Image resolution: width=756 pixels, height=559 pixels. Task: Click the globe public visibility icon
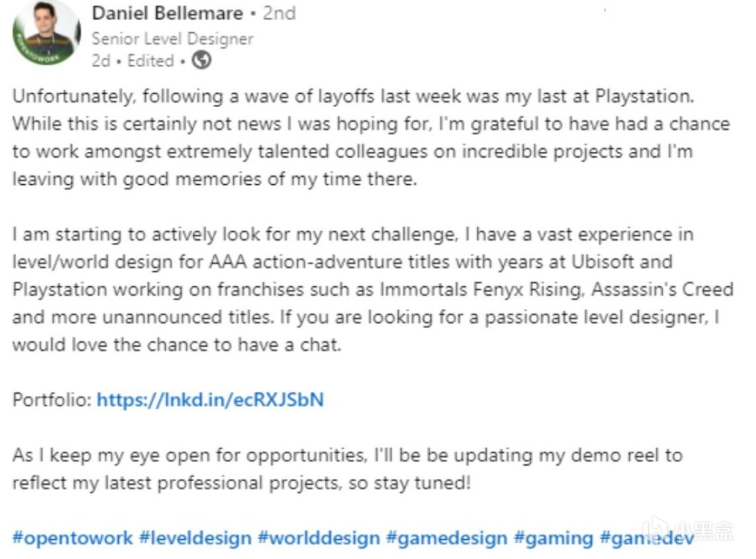[201, 61]
